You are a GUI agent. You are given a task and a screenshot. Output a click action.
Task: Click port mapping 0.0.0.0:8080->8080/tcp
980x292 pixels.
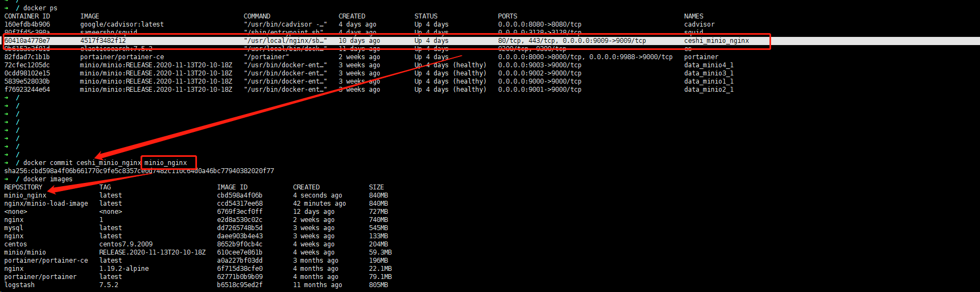coord(540,24)
